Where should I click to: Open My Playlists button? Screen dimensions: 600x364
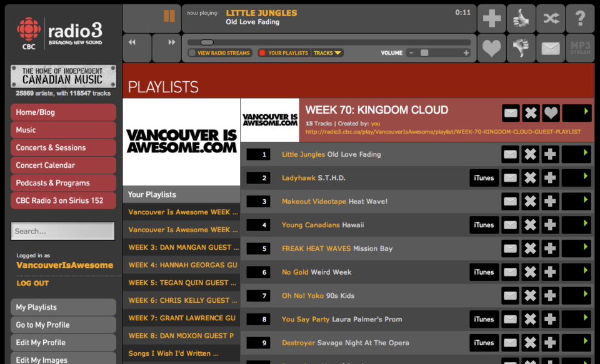point(63,307)
